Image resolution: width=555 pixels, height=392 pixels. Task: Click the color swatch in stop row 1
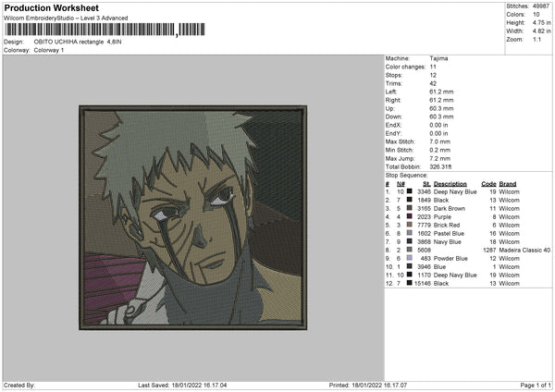409,191
